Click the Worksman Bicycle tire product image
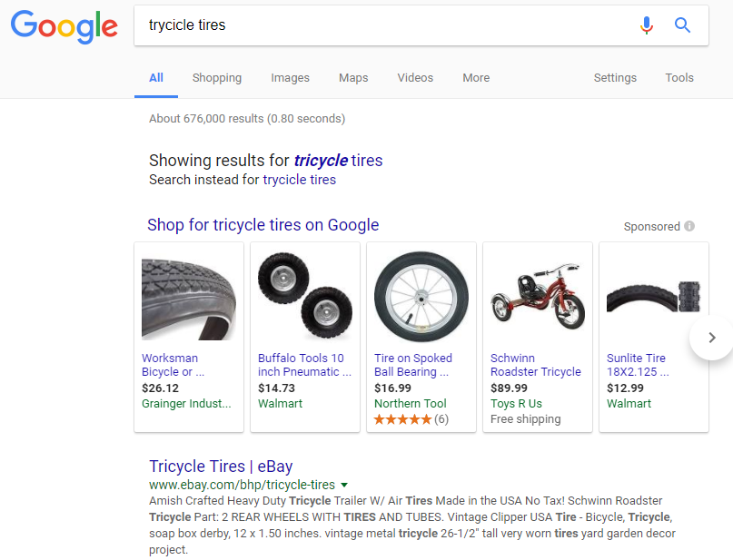733x560 pixels. pos(189,299)
